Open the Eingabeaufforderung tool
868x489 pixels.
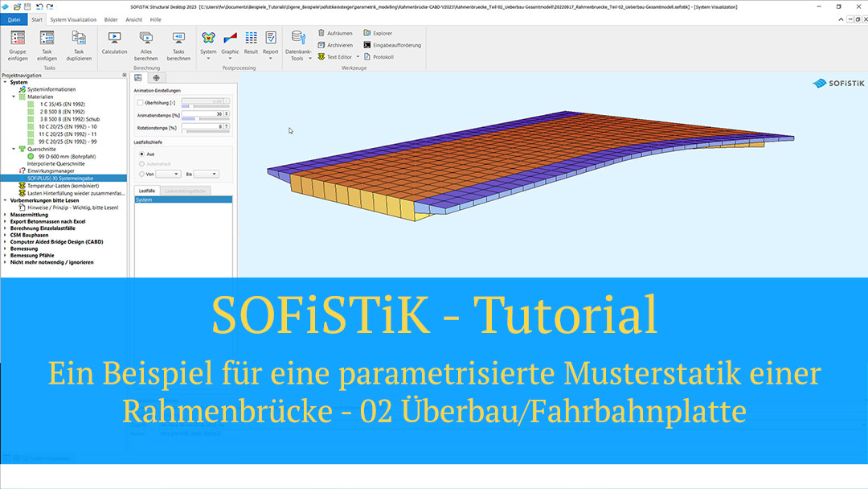tap(367, 45)
